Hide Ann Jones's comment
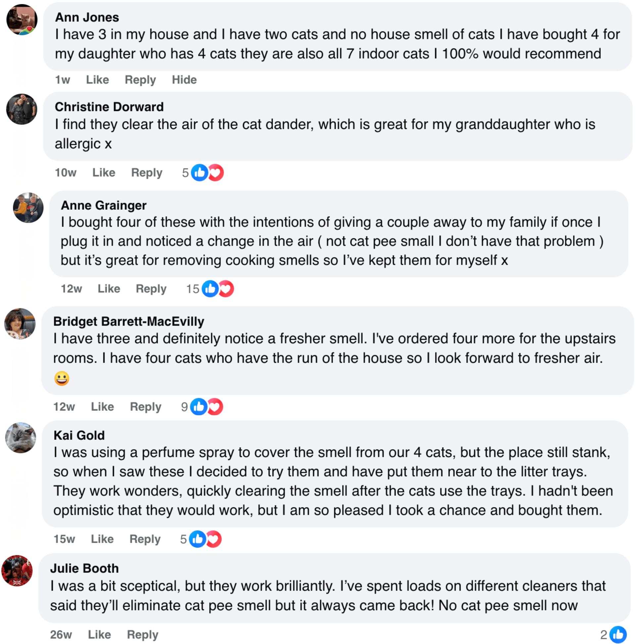644x644 pixels. (x=184, y=80)
